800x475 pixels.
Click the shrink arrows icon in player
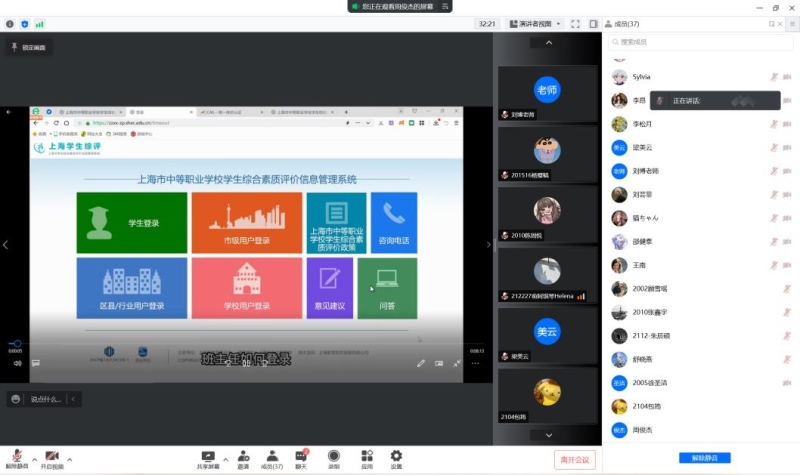[x=457, y=363]
